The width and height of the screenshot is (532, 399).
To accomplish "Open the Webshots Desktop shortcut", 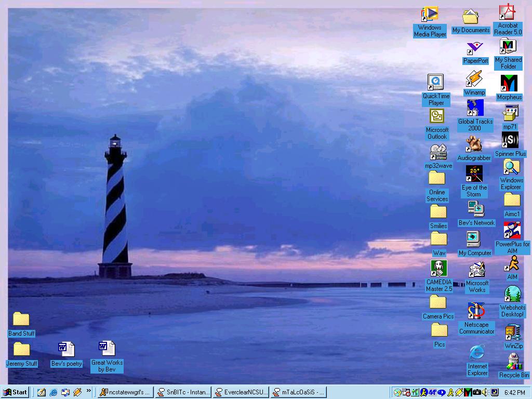I will (x=512, y=295).
